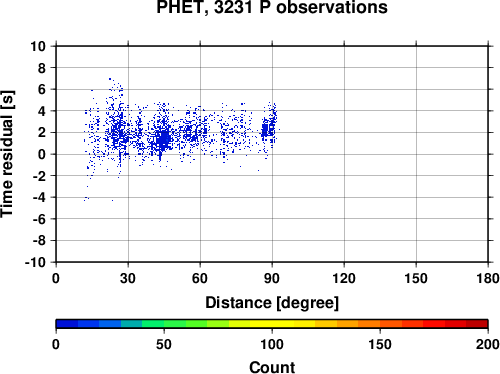Click the y-axis tick label "4"
Image resolution: width=500 pixels, height=374 pixels.
[42, 111]
